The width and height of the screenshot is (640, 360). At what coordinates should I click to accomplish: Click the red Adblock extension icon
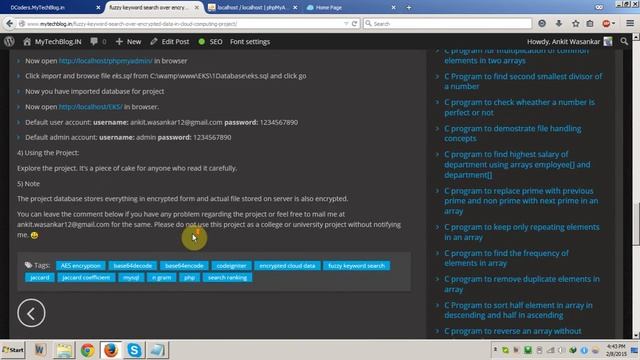pos(606,24)
